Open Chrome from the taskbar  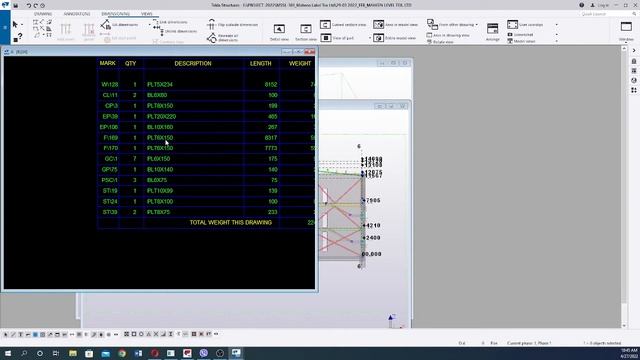[x=122, y=353]
